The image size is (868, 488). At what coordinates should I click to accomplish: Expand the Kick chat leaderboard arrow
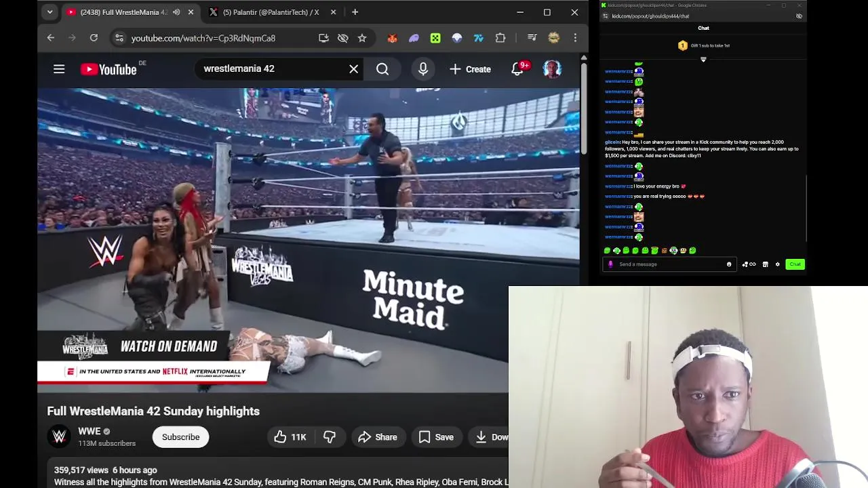(703, 60)
